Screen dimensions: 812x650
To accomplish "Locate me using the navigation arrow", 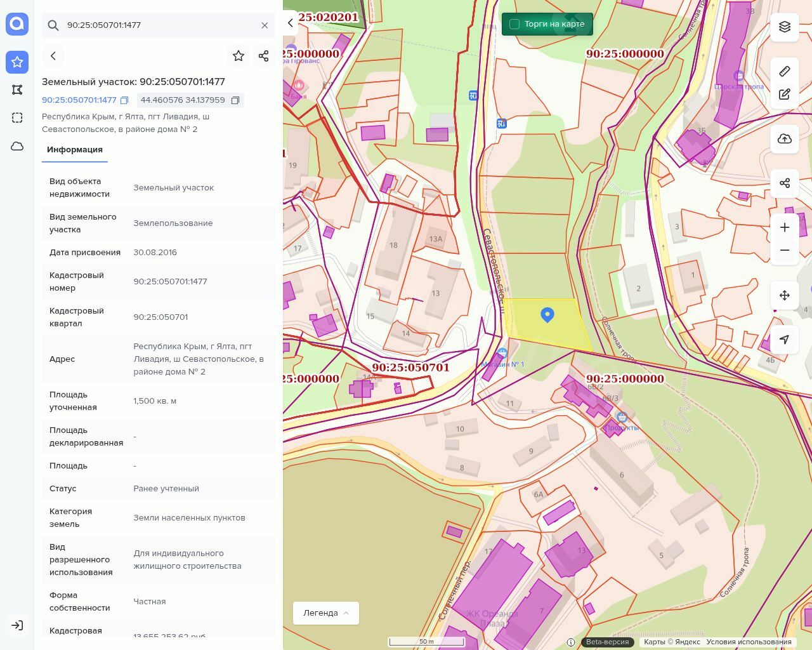I will [785, 340].
